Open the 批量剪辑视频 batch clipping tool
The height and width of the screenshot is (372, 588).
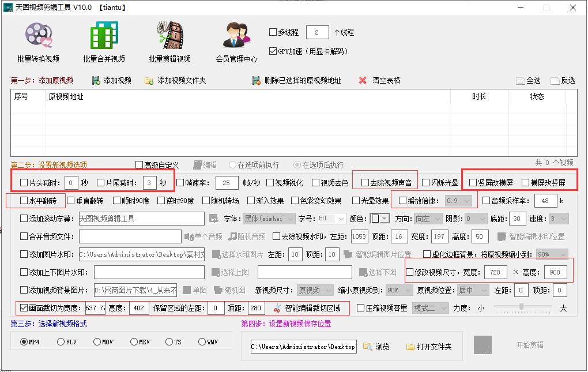[169, 40]
